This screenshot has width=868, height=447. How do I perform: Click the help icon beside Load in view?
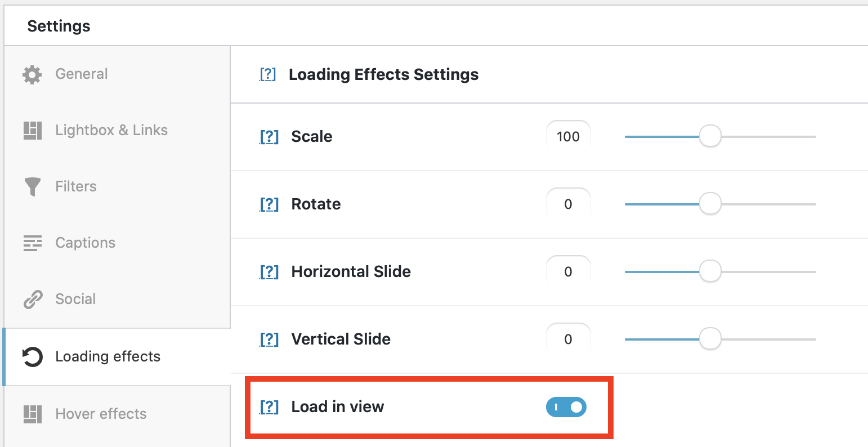point(269,406)
